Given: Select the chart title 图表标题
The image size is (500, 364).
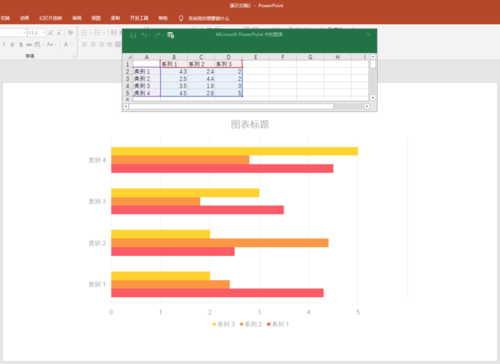Looking at the screenshot, I should (x=250, y=124).
